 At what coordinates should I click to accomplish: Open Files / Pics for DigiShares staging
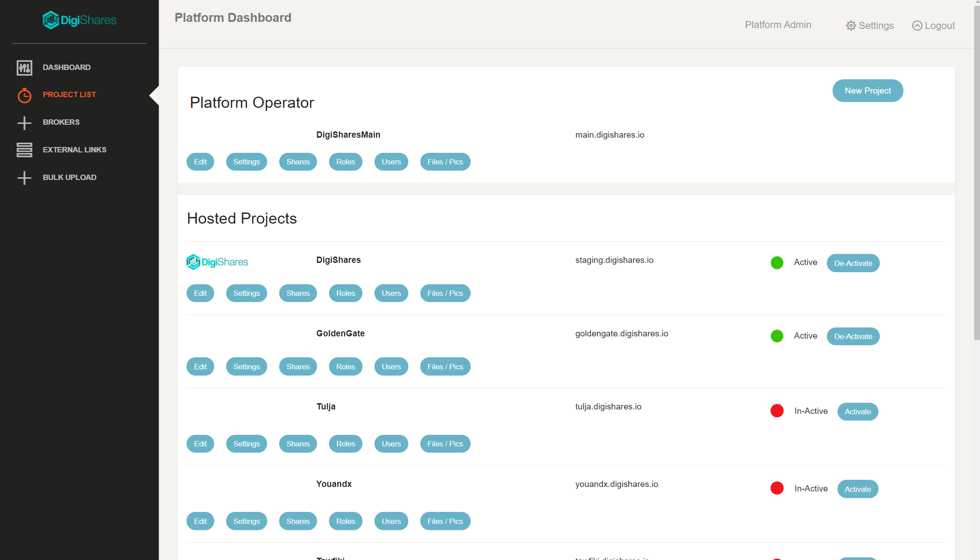tap(445, 293)
